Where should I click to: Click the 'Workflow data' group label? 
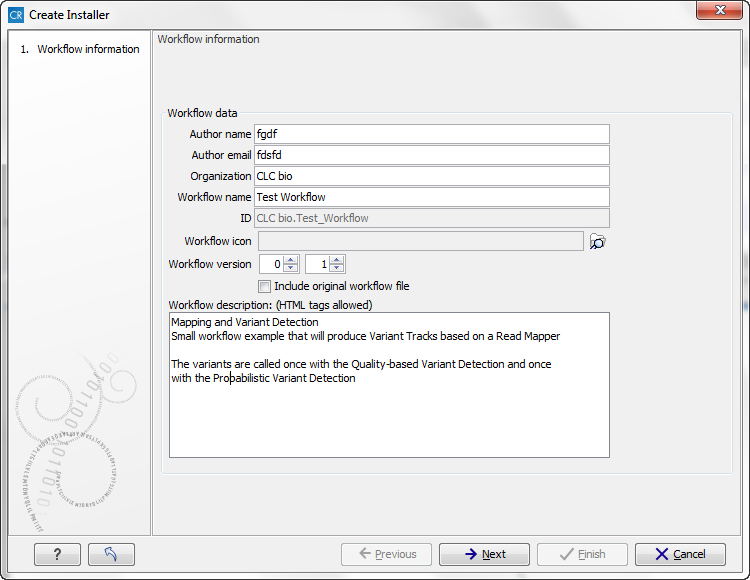(202, 113)
